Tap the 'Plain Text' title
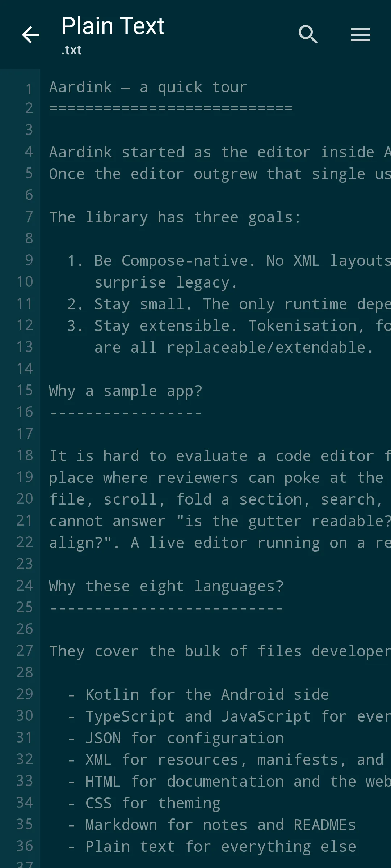 click(x=113, y=26)
